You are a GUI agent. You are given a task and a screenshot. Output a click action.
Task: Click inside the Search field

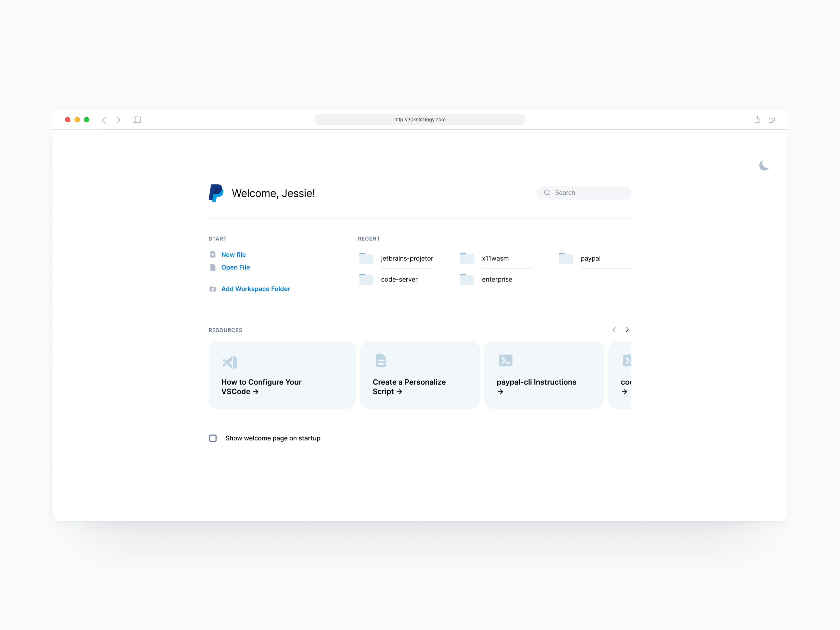(x=584, y=192)
